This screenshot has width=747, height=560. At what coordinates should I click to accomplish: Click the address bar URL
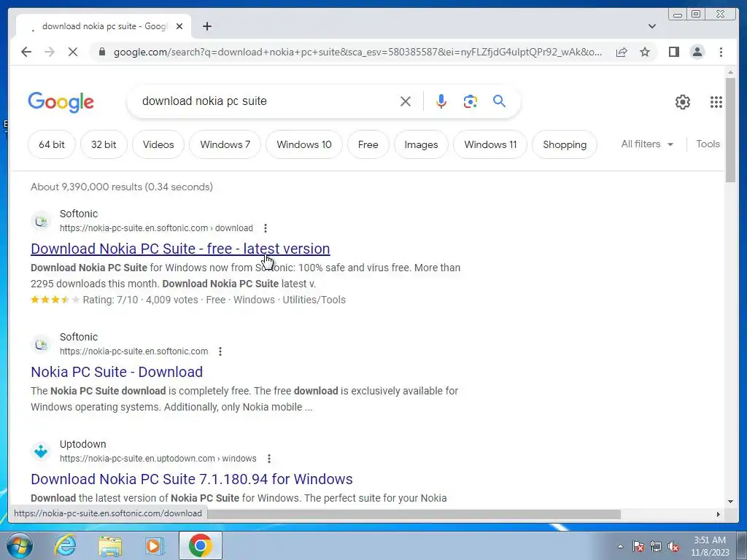coord(357,52)
